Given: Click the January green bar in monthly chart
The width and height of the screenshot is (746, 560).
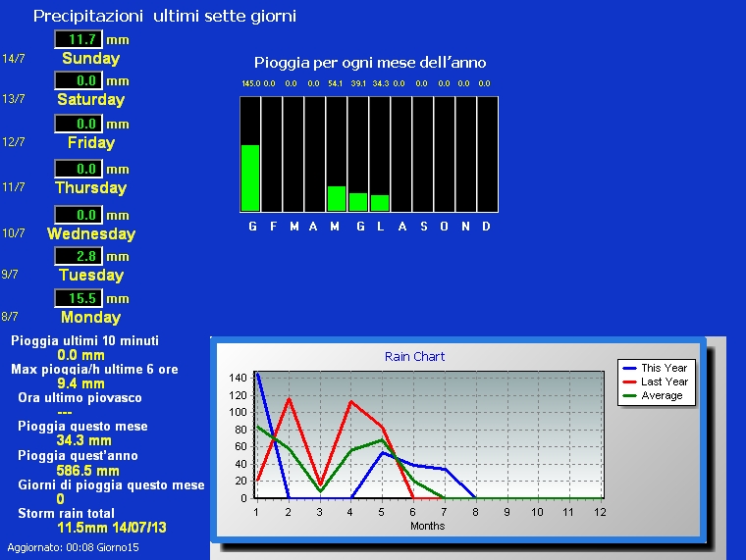Looking at the screenshot, I should (250, 178).
